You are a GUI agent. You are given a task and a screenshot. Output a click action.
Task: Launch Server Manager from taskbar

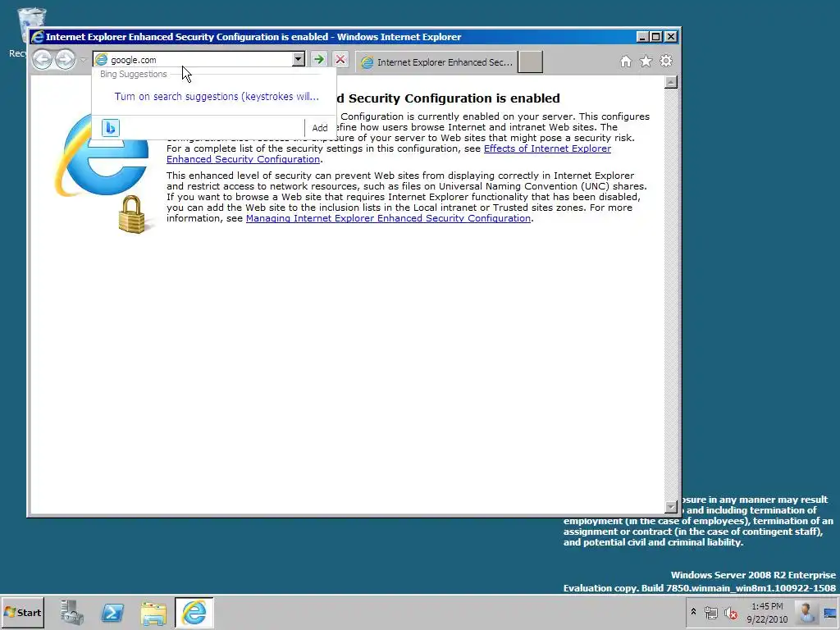[x=72, y=612]
